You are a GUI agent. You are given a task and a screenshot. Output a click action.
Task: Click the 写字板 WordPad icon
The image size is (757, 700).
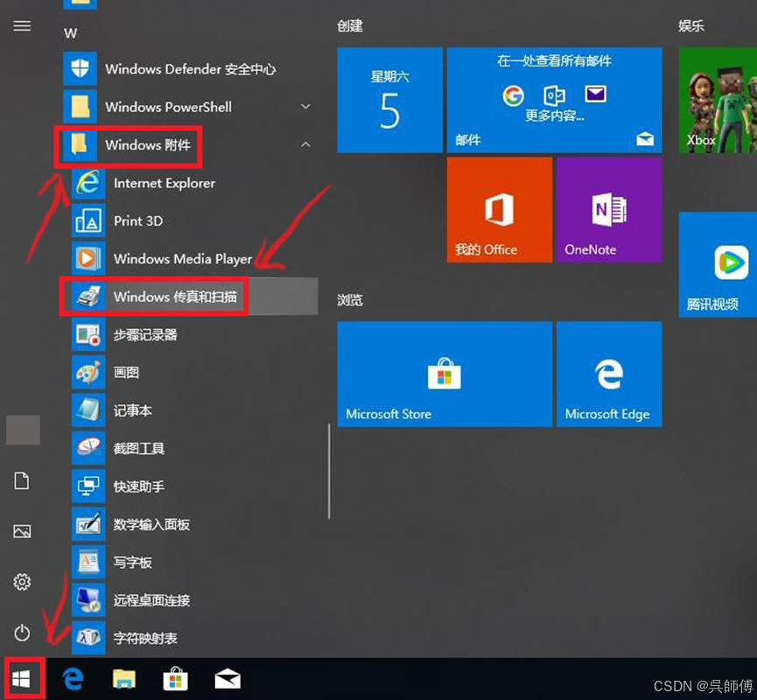click(88, 562)
